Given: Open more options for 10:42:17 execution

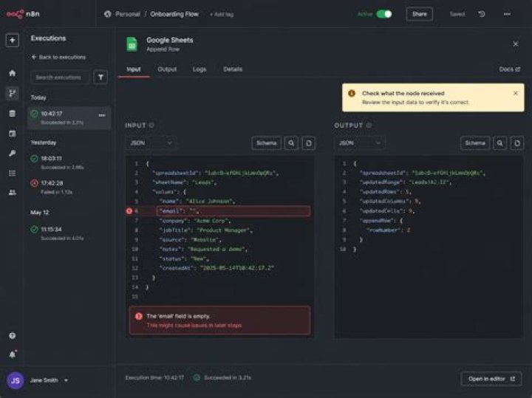Looking at the screenshot, I should [101, 115].
